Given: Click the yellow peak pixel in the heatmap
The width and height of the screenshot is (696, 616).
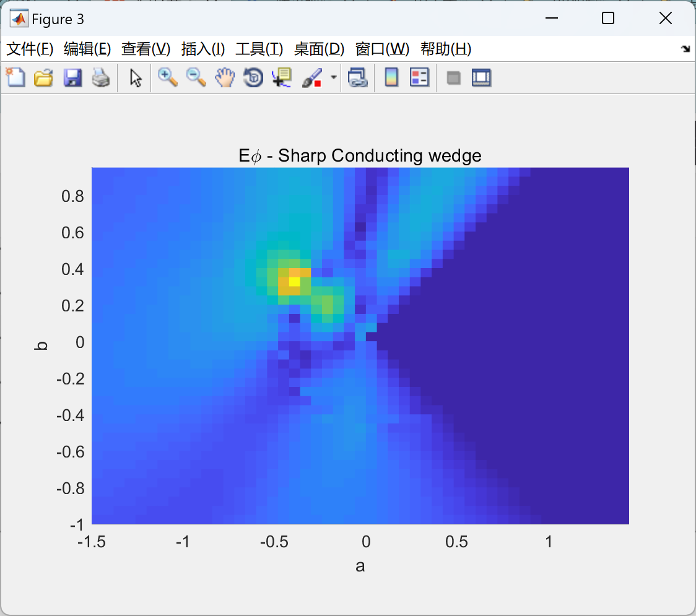Looking at the screenshot, I should [x=294, y=281].
